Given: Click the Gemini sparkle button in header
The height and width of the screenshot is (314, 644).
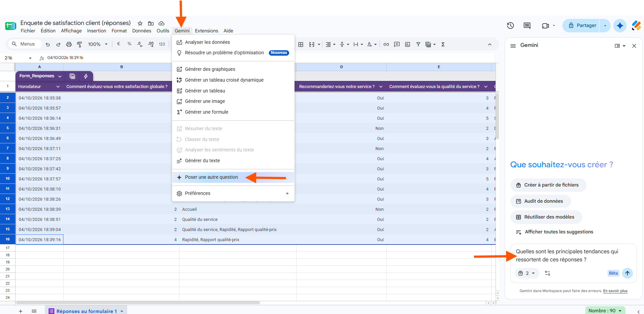Looking at the screenshot, I should tap(620, 26).
